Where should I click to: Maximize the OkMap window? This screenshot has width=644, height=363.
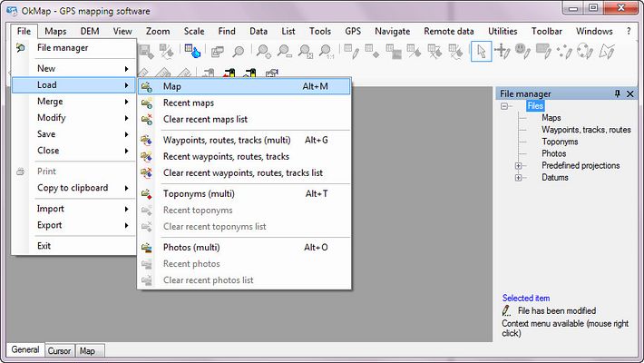[593, 8]
